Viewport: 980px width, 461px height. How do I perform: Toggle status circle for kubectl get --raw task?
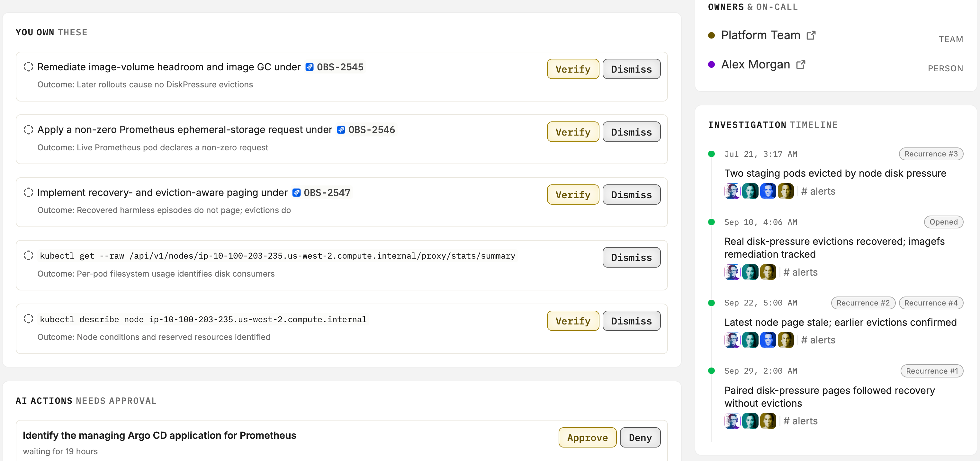click(29, 256)
